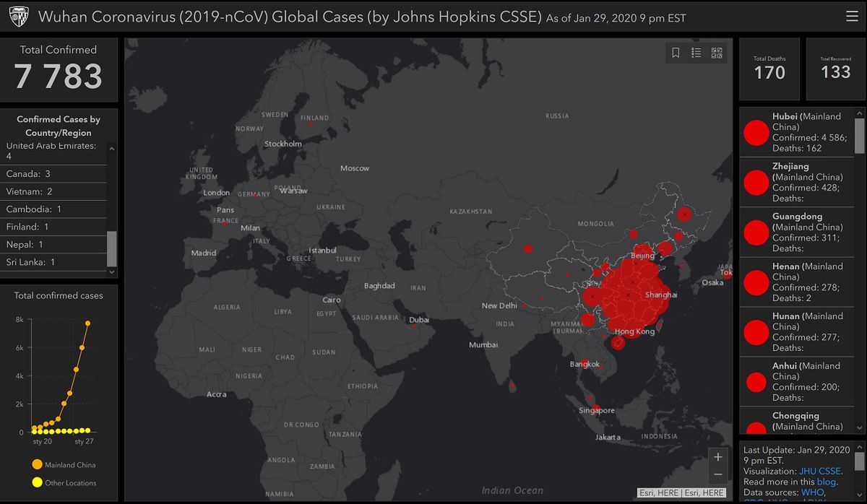The width and height of the screenshot is (867, 504).
Task: Open the WHO data source link
Action: 814,492
